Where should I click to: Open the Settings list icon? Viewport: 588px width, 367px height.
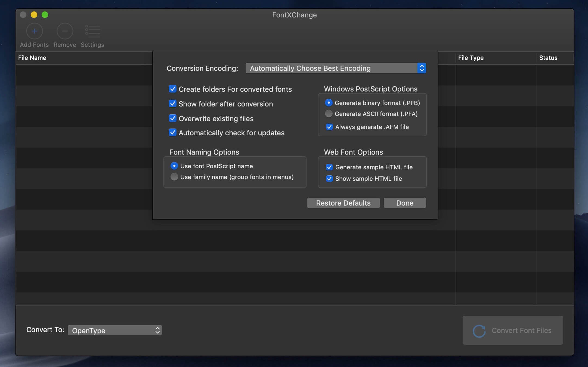pos(92,31)
